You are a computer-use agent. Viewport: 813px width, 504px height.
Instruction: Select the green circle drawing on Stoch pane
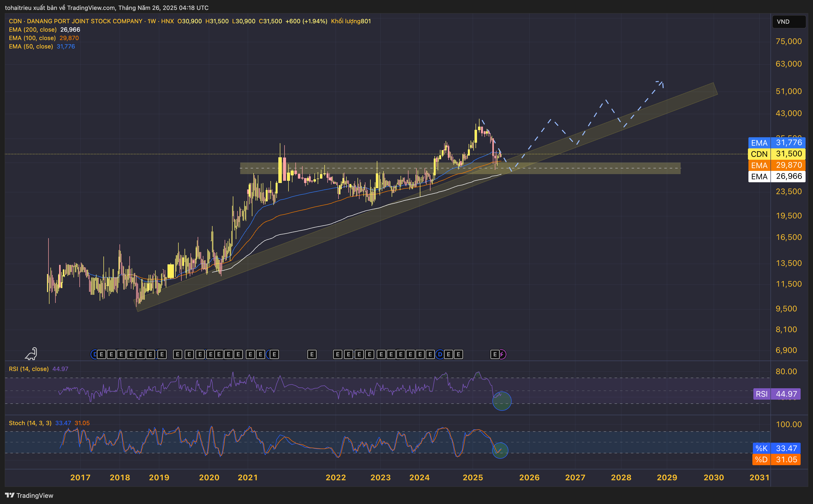500,450
